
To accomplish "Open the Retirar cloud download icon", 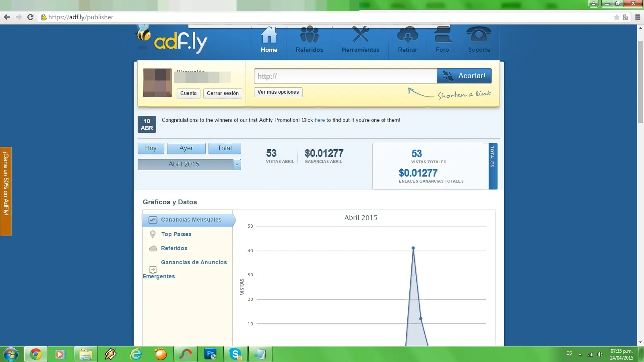I will pos(407,35).
